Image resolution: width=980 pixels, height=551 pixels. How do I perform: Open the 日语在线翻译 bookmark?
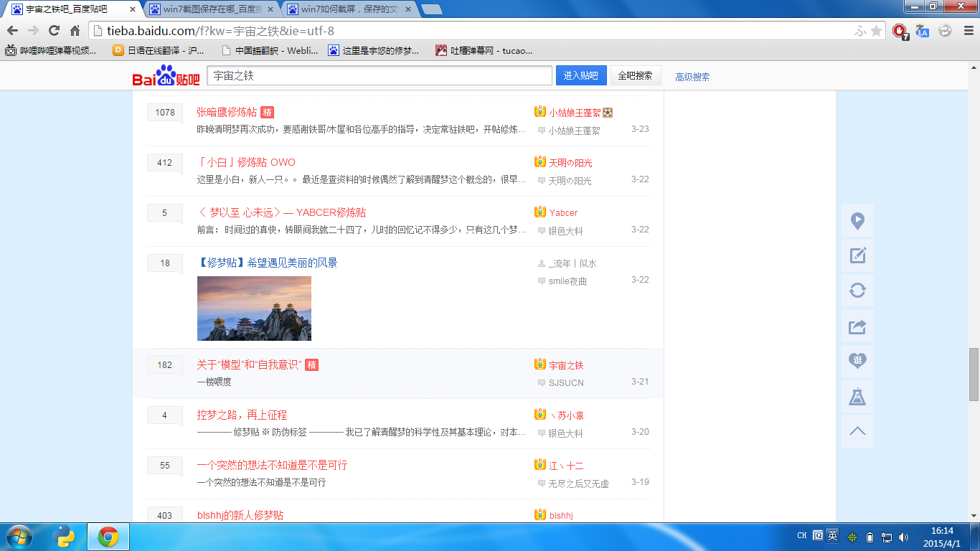pos(159,50)
